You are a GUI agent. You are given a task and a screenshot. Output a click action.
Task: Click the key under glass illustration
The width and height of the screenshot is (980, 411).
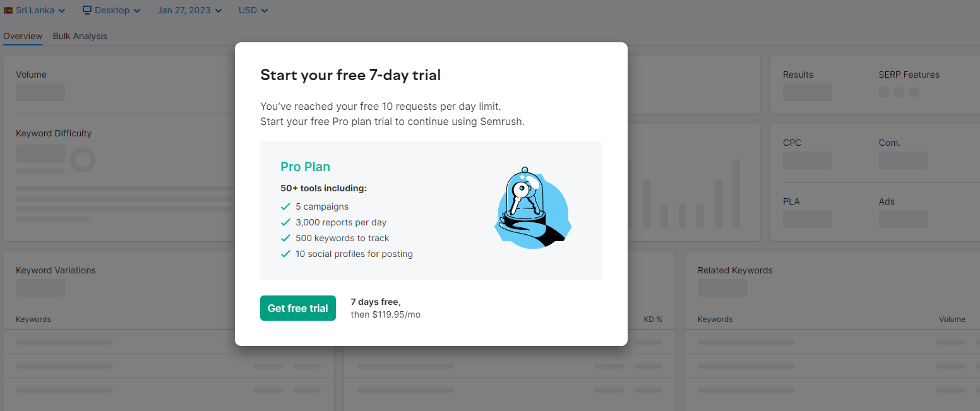[532, 207]
